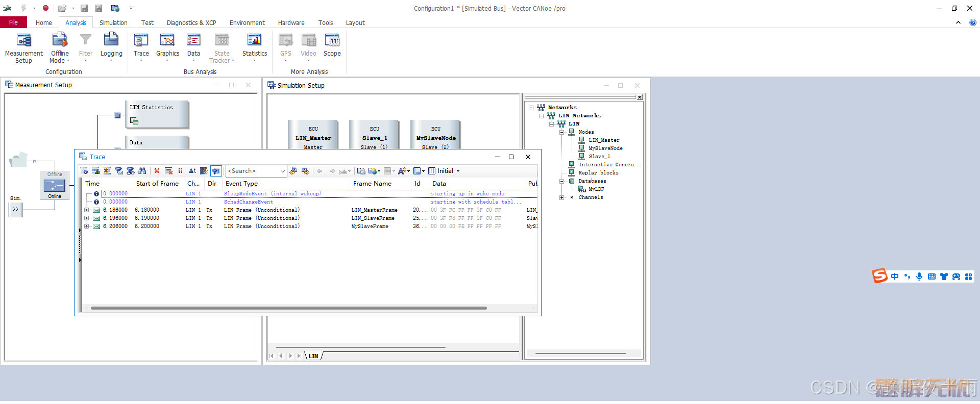Click the delete (red X) icon in Trace toolbar

click(x=157, y=171)
